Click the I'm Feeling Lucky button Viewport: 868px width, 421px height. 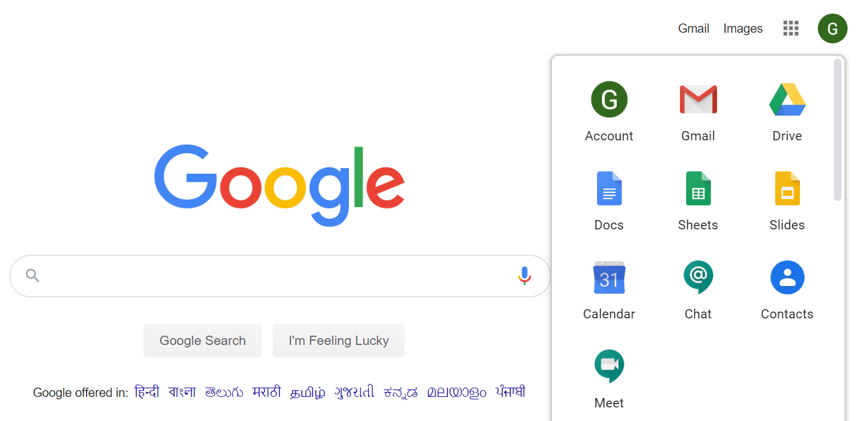[x=338, y=340]
